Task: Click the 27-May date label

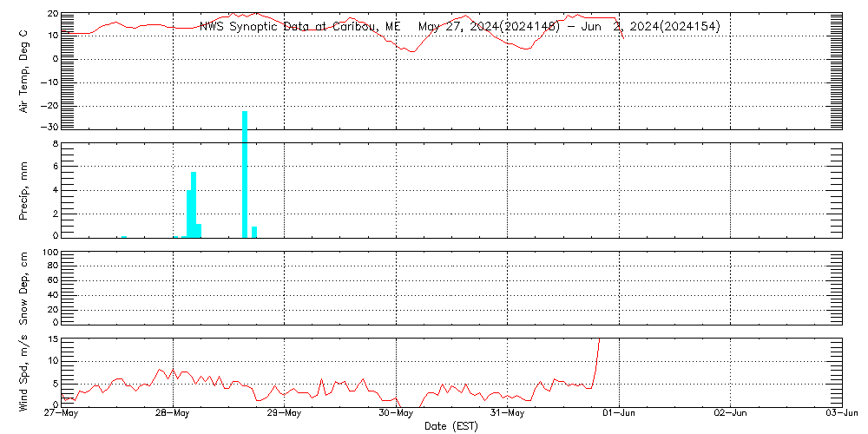Action: tap(62, 414)
